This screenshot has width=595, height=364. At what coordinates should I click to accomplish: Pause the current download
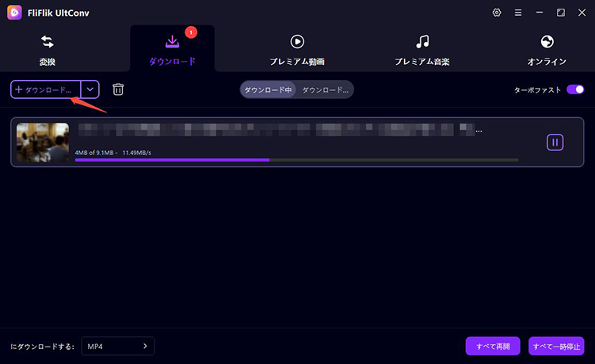(x=555, y=142)
